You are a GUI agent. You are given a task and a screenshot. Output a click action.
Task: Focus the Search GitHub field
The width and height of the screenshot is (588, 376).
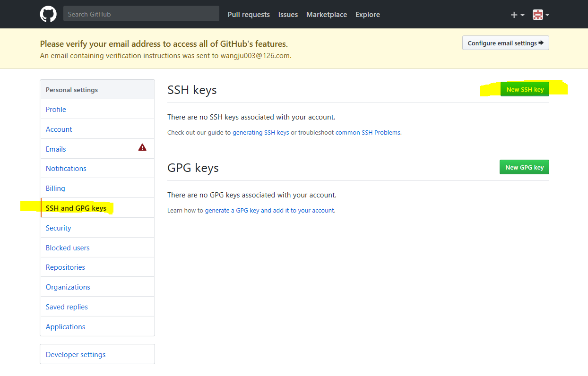point(141,14)
